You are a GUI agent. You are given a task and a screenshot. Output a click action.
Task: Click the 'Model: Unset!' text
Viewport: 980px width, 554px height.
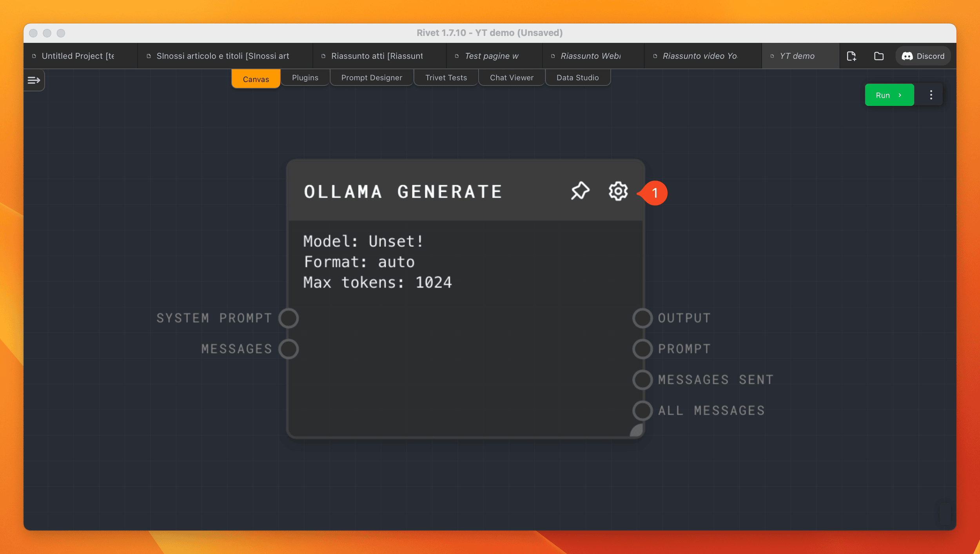pyautogui.click(x=363, y=241)
